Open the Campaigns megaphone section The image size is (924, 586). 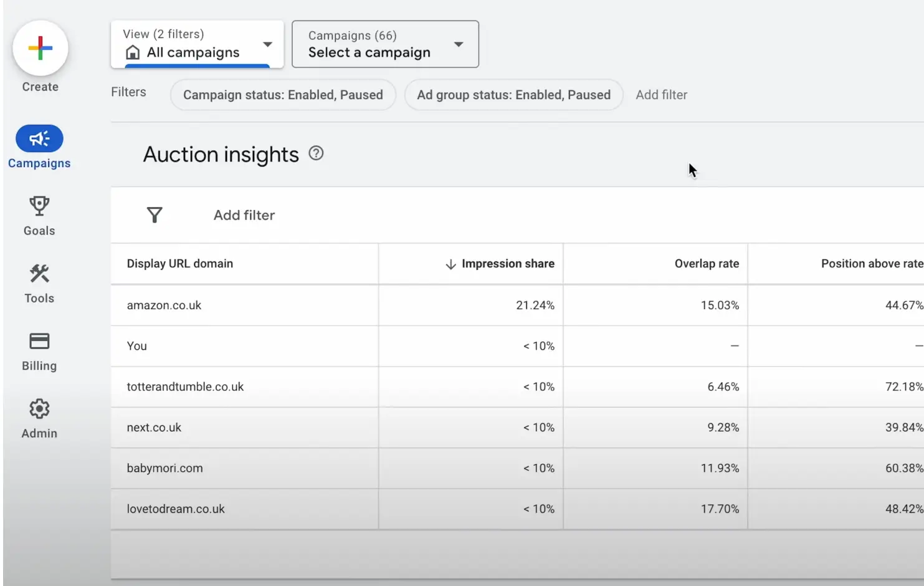coord(39,147)
